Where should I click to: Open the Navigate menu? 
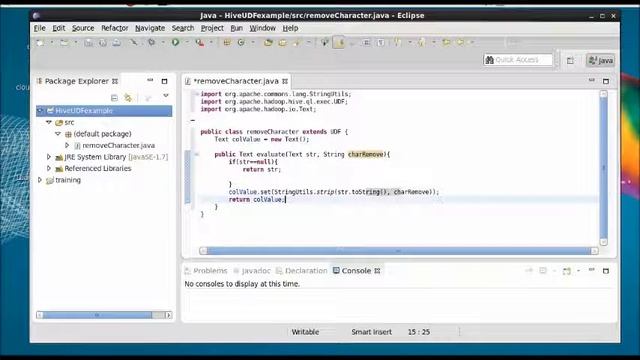pos(150,28)
